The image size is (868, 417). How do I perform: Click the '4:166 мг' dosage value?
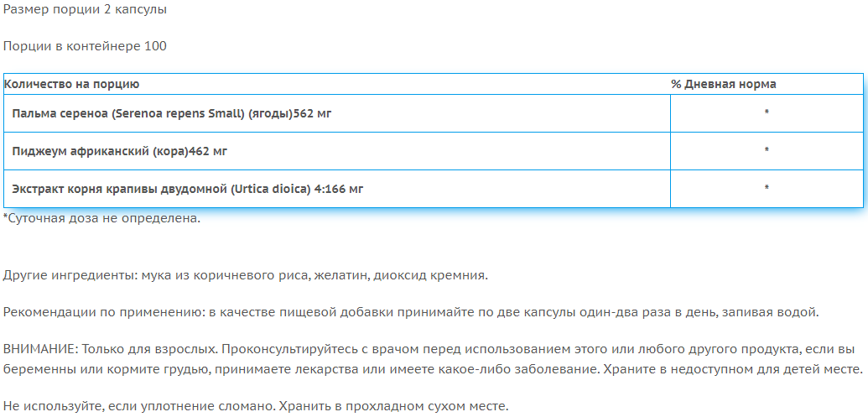[338, 189]
